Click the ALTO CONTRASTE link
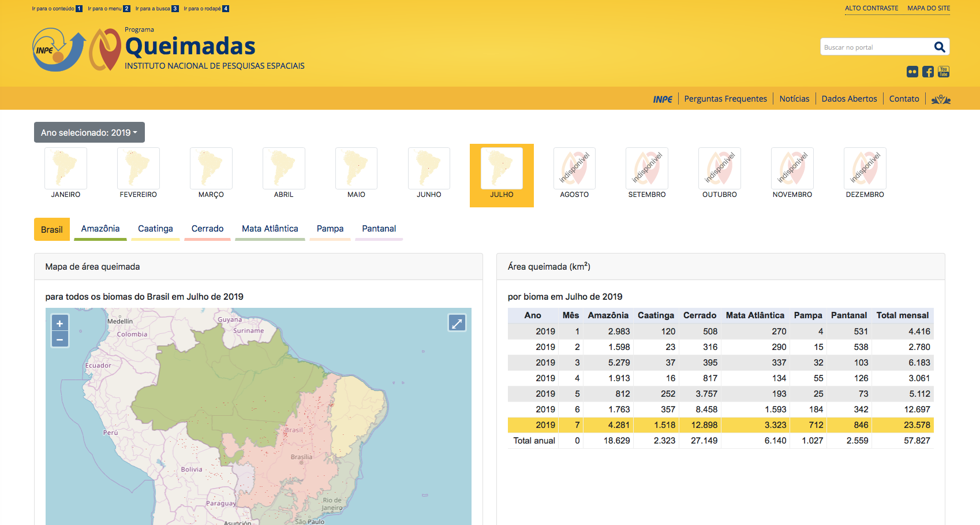 pos(871,8)
